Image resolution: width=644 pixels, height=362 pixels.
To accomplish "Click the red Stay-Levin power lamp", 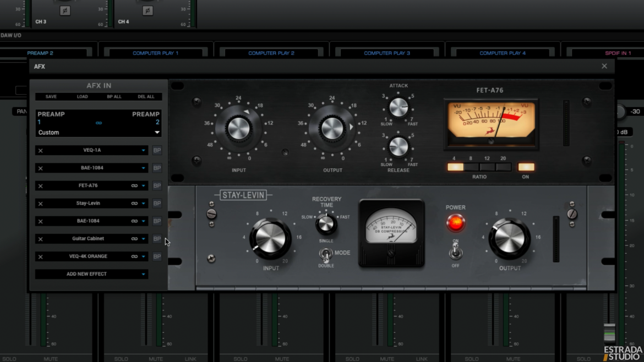I will pos(456,223).
